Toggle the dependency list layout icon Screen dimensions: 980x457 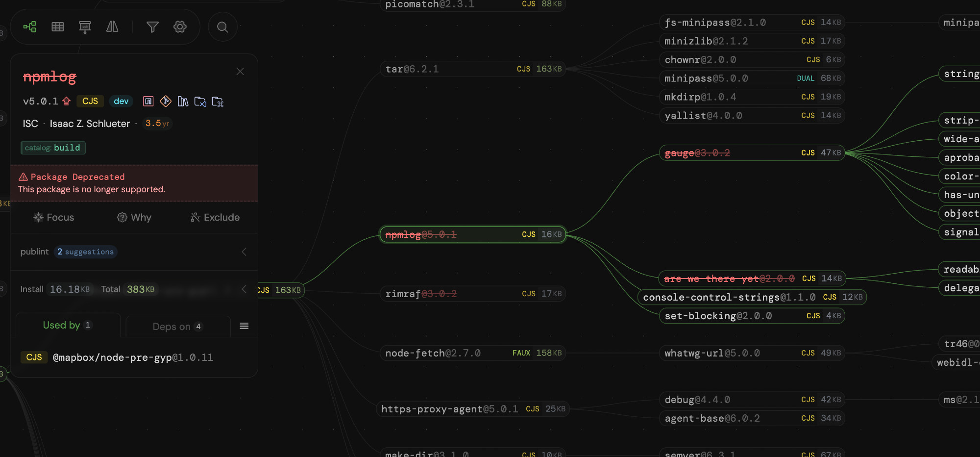point(244,326)
